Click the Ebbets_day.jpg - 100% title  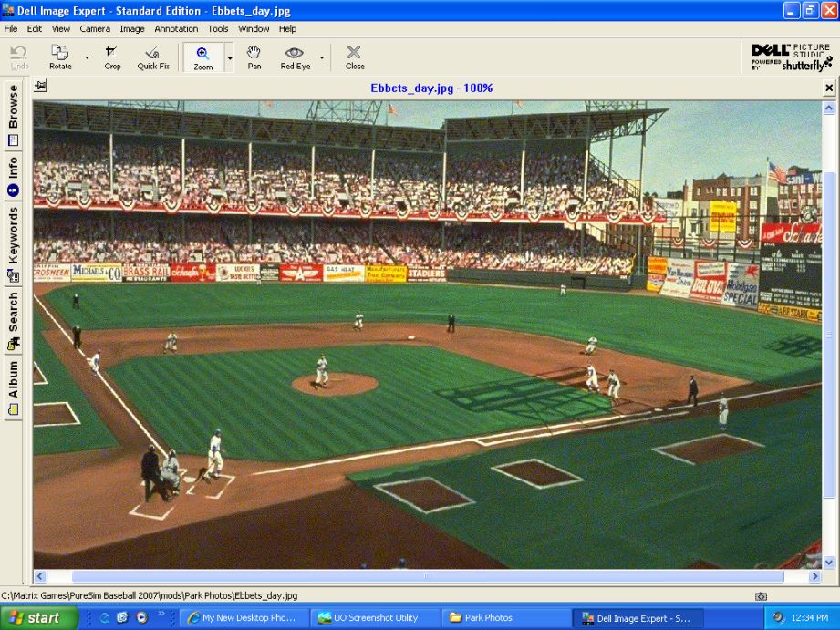431,88
